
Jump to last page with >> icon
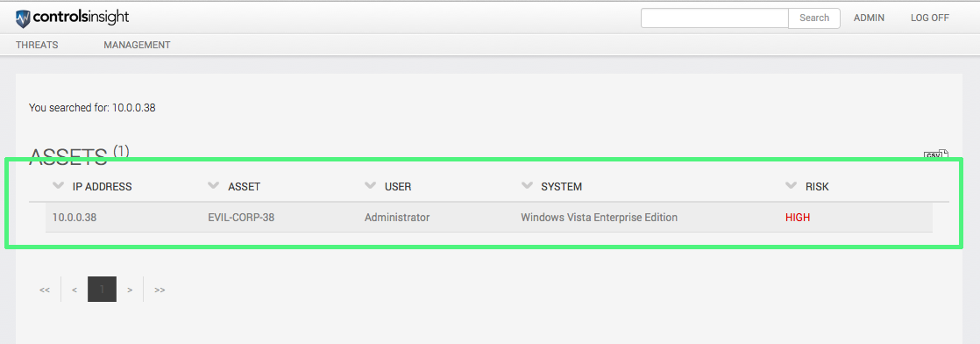[x=160, y=290]
